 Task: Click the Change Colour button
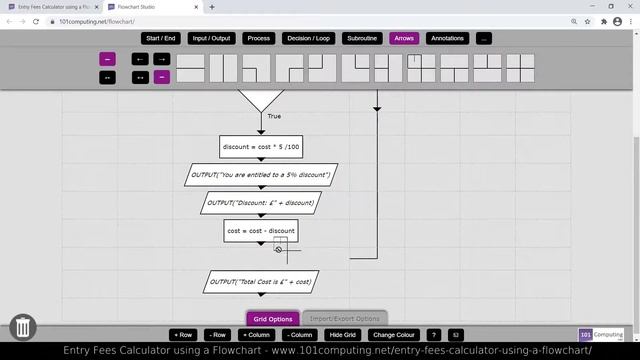point(393,335)
